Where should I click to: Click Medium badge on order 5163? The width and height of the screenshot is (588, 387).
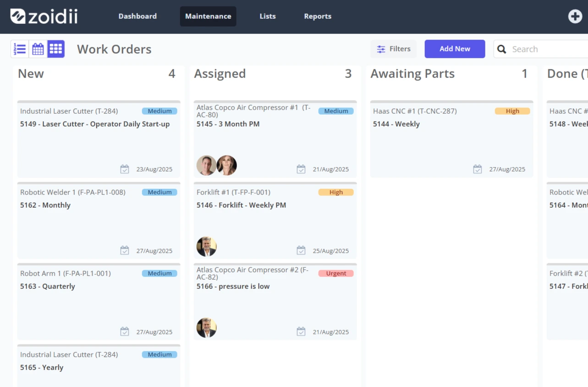tap(159, 273)
